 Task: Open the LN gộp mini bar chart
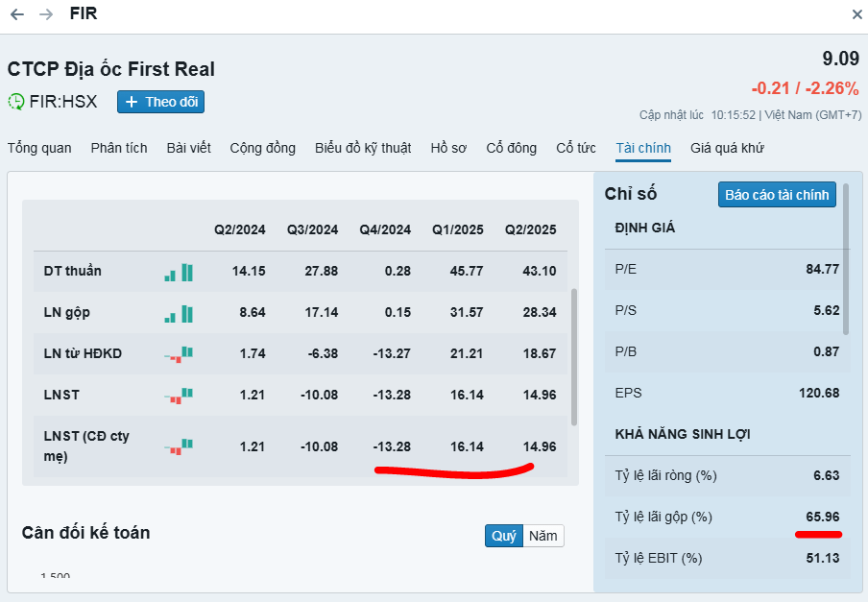179,314
